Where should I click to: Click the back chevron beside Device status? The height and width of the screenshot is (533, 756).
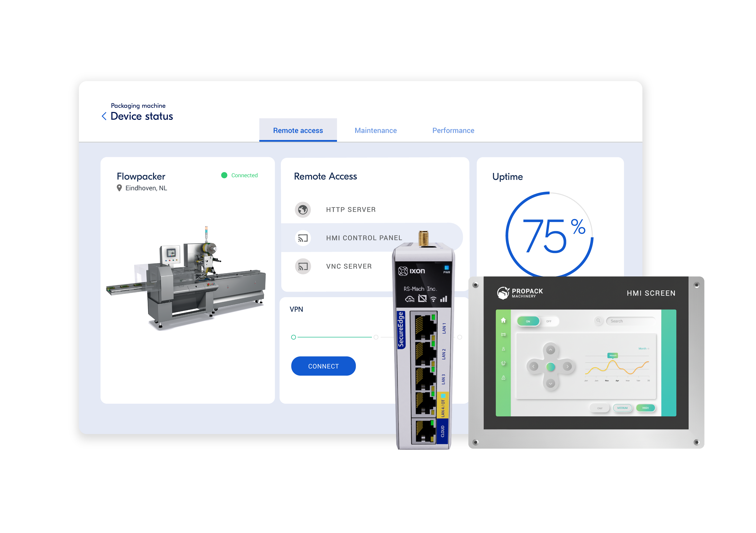click(x=104, y=116)
